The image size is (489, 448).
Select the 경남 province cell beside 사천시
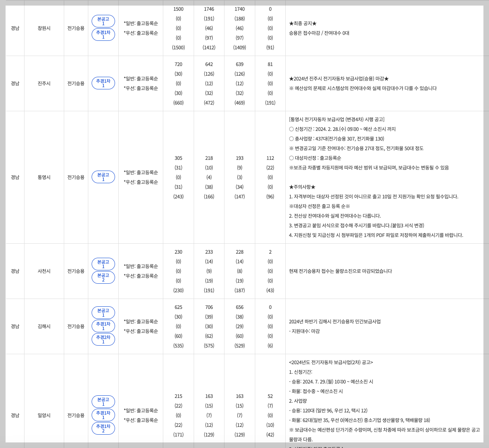[15, 271]
